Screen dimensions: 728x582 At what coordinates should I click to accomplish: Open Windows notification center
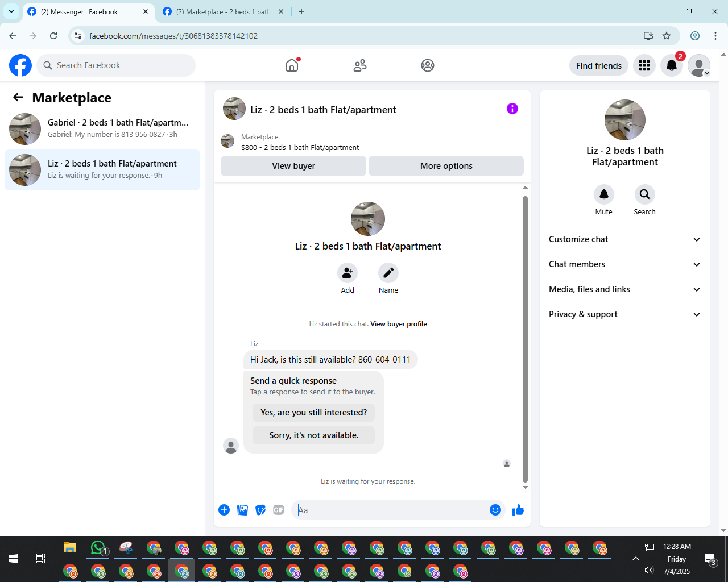[x=710, y=559]
